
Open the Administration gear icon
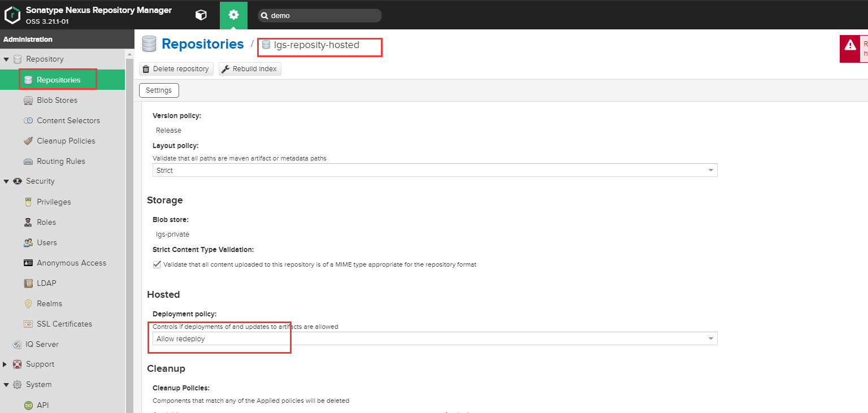[x=233, y=15]
